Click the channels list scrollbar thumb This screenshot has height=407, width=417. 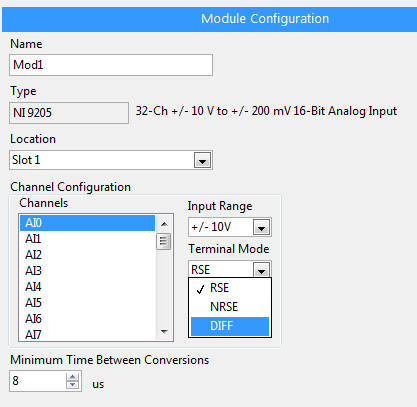point(164,241)
